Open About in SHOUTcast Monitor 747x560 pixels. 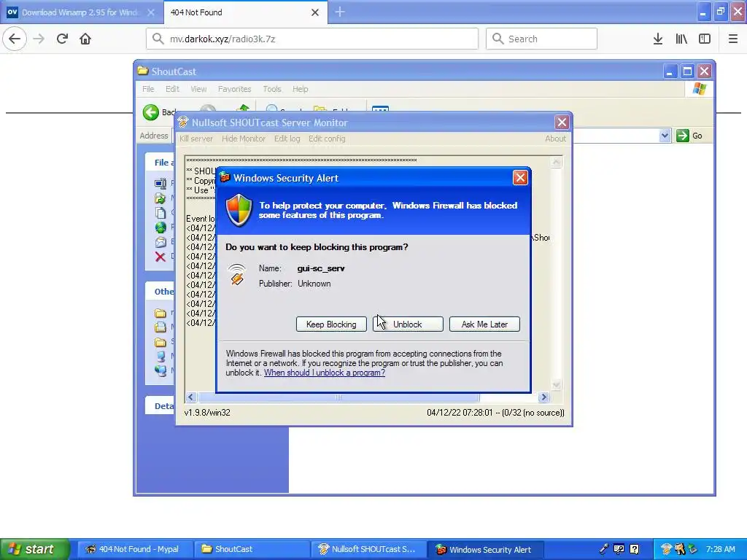555,139
